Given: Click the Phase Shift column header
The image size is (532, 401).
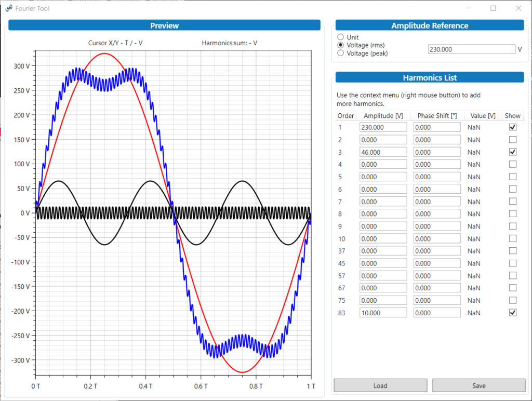Looking at the screenshot, I should point(437,116).
